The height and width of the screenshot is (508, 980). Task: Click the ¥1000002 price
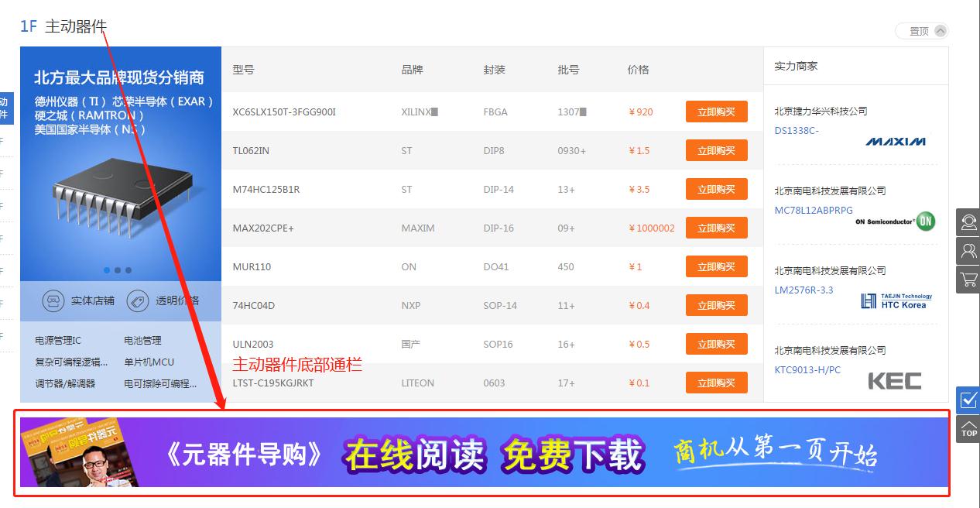[x=652, y=228]
